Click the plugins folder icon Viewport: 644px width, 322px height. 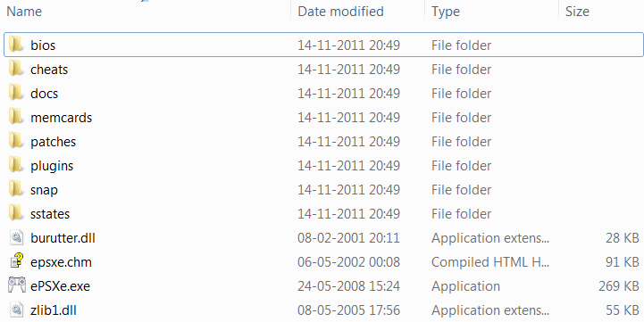tap(16, 165)
